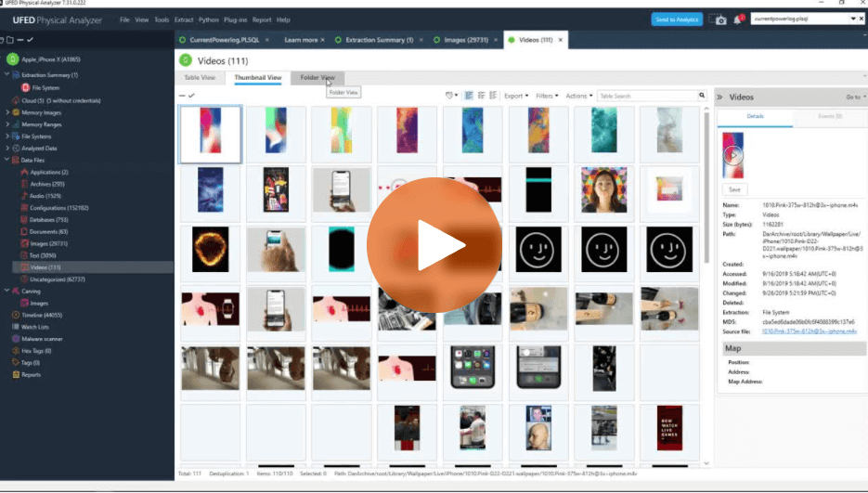The width and height of the screenshot is (868, 493).
Task: Click uncheck-all dash in tree toolbar
Action: [x=19, y=40]
